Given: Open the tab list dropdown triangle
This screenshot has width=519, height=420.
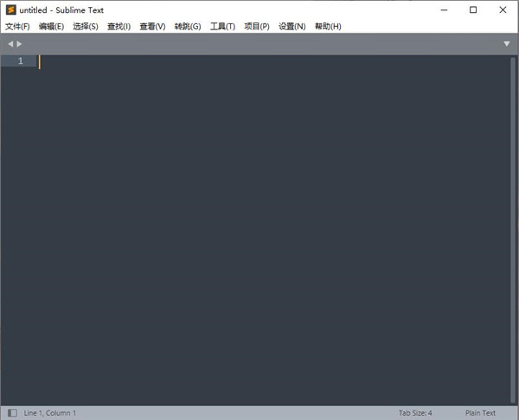Looking at the screenshot, I should tap(506, 44).
